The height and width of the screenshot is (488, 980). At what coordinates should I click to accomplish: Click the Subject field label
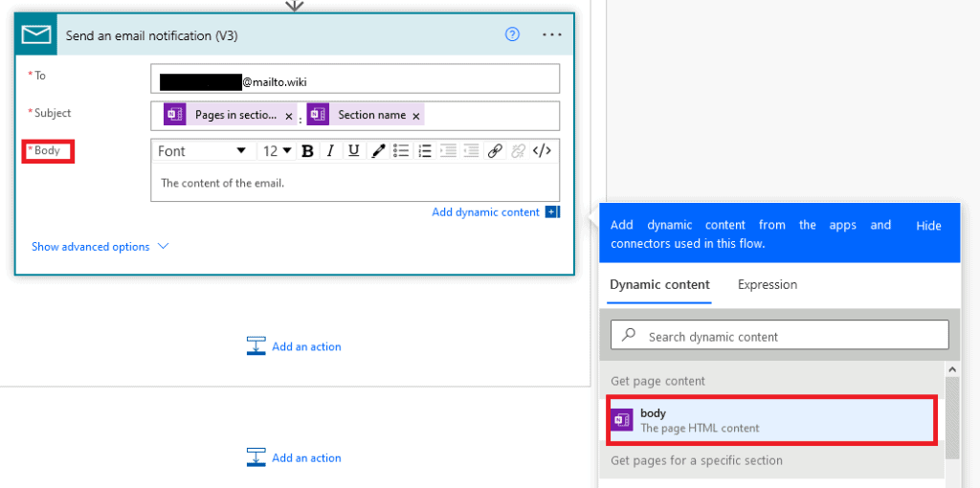click(53, 113)
